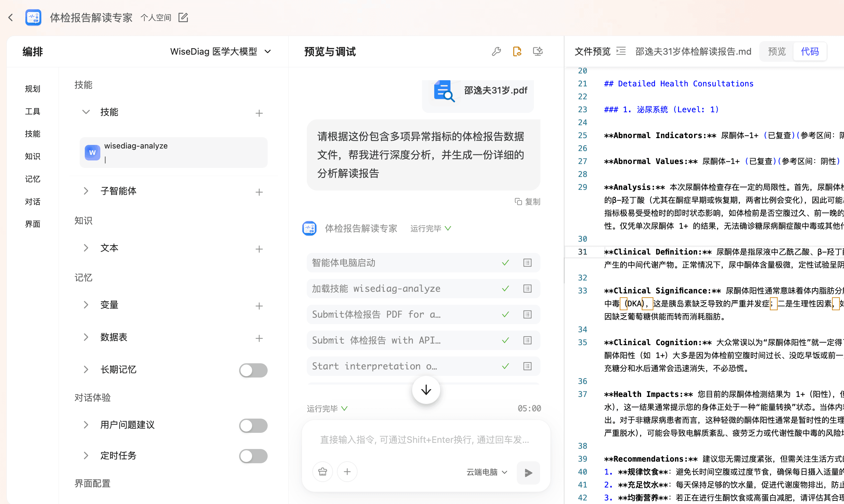Screen dimensions: 844x504
Task: Add a sub-agent with plus icon
Action: (259, 192)
